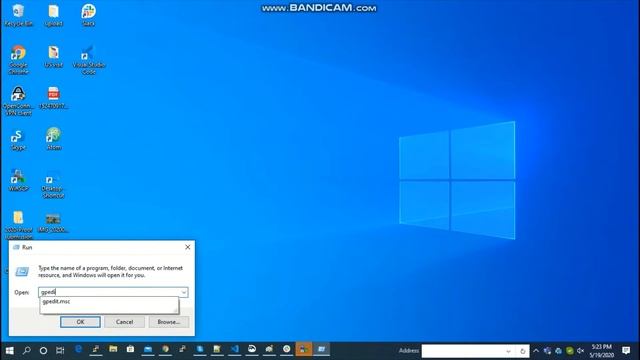Click Cancel in the Run dialog

[124, 322]
